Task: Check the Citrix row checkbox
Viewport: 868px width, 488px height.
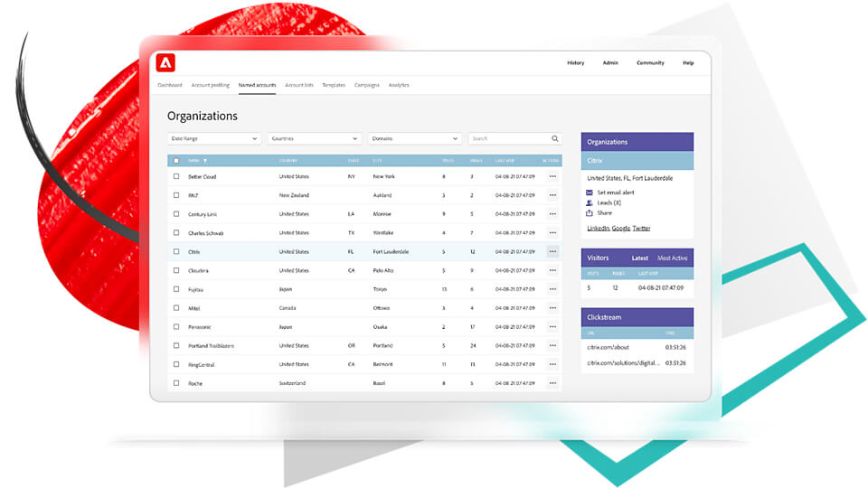Action: tap(176, 252)
